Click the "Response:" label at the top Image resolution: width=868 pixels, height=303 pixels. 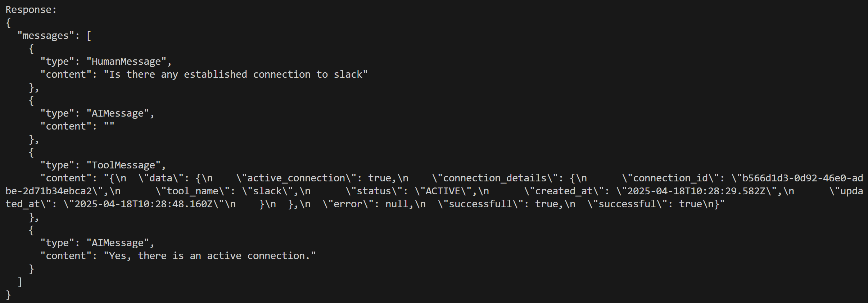[x=31, y=10]
